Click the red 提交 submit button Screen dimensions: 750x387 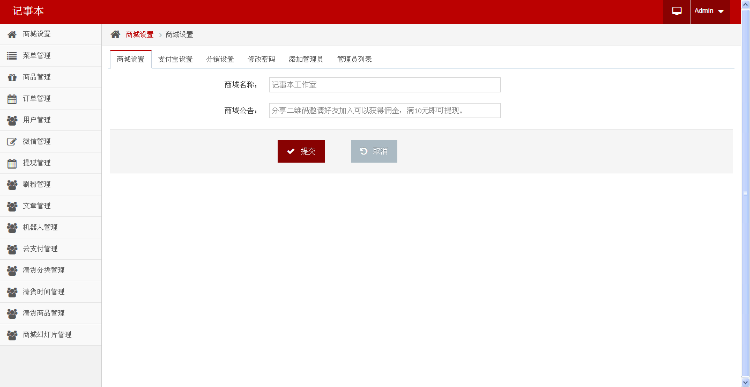point(301,152)
